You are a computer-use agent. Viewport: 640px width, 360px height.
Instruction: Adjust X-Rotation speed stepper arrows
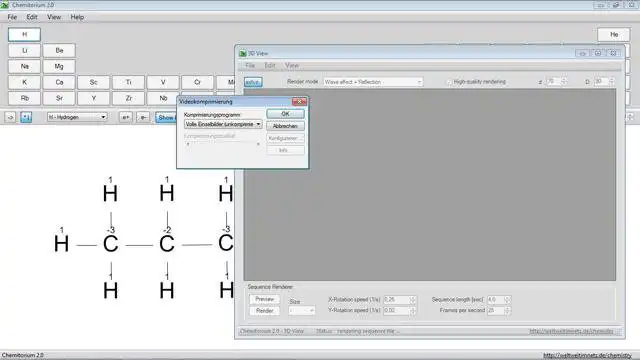click(x=413, y=300)
